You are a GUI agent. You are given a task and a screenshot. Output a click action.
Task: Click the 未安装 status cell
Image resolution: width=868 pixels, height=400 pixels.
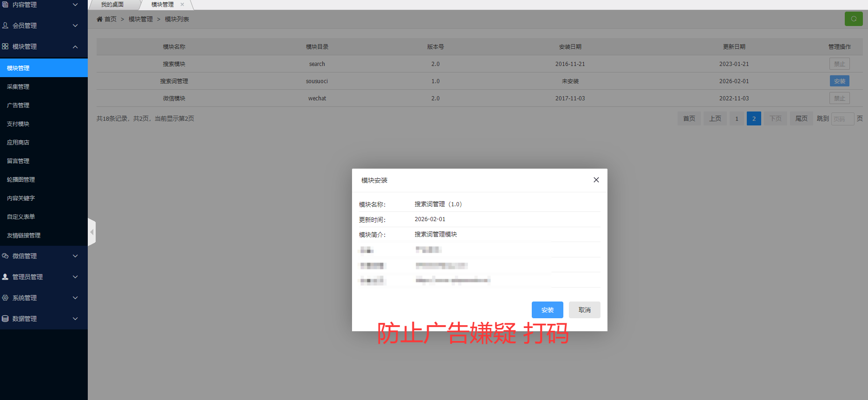[570, 81]
